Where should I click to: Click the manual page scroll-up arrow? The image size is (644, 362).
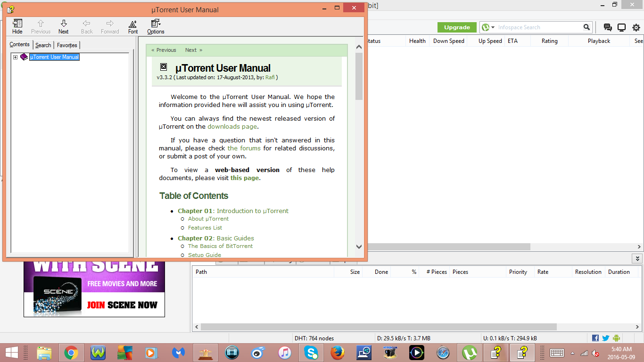[359, 47]
